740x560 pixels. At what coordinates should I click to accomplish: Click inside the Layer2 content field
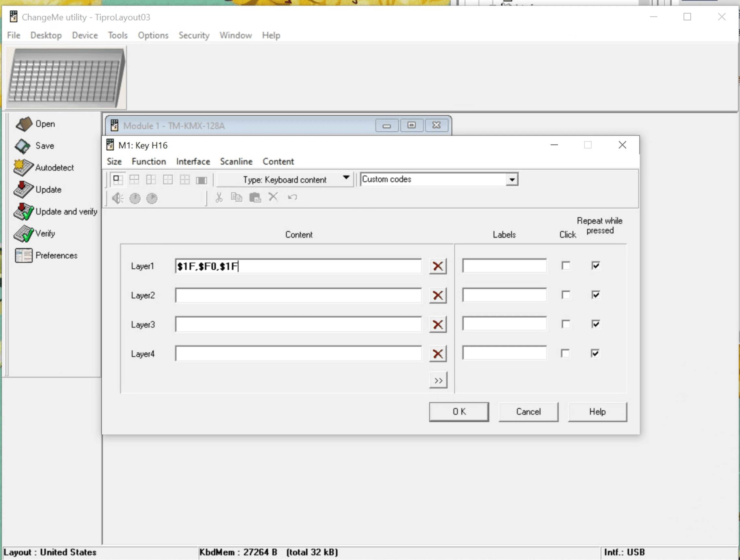pos(299,295)
